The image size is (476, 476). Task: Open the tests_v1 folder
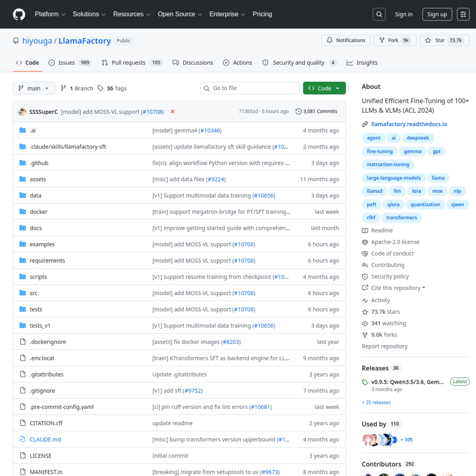(40, 326)
